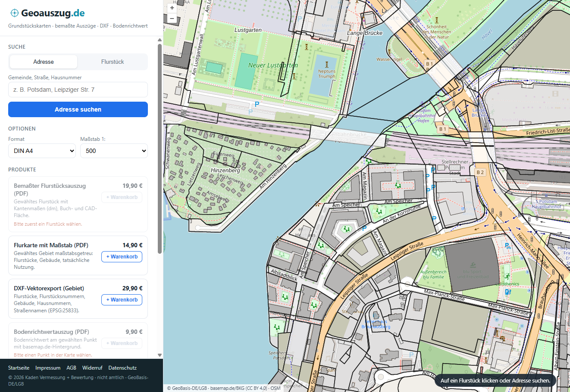Click the Am Lustgartenwall street label

tap(198, 55)
